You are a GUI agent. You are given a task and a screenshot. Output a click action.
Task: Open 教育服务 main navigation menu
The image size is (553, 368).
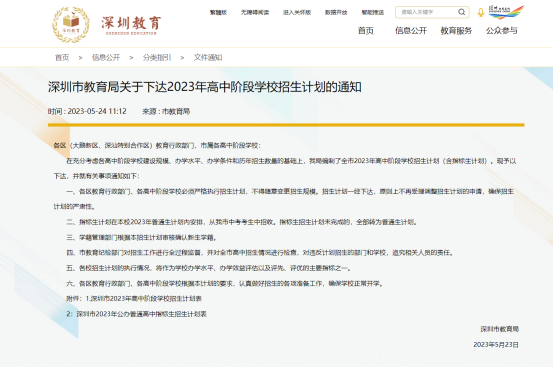tap(456, 31)
